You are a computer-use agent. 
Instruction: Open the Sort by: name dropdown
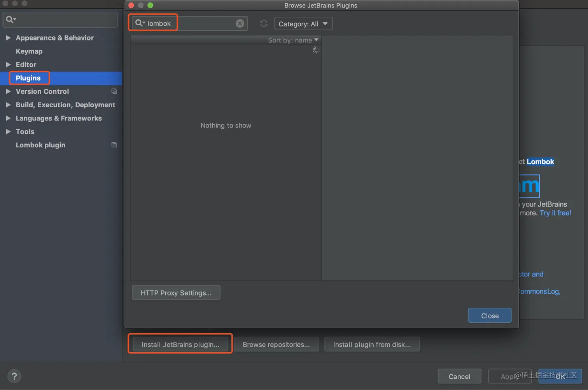pos(293,40)
